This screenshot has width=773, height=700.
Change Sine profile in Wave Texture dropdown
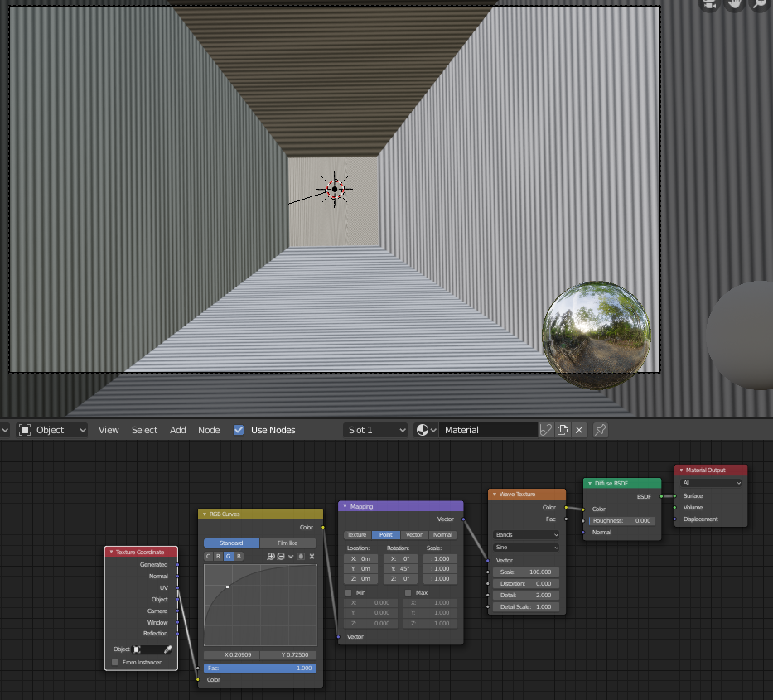[526, 547]
